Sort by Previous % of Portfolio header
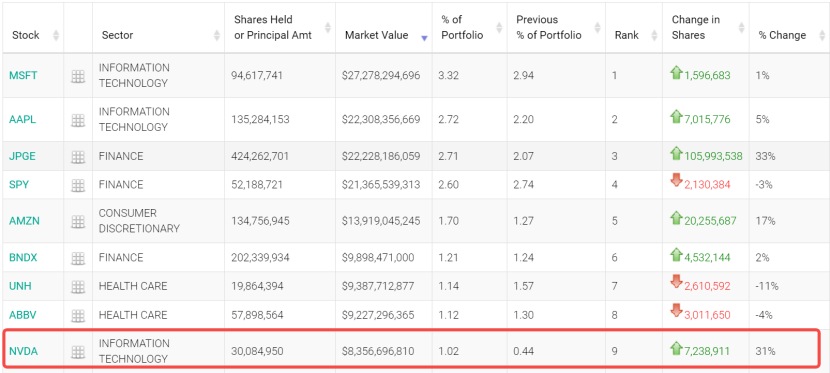 [x=548, y=28]
